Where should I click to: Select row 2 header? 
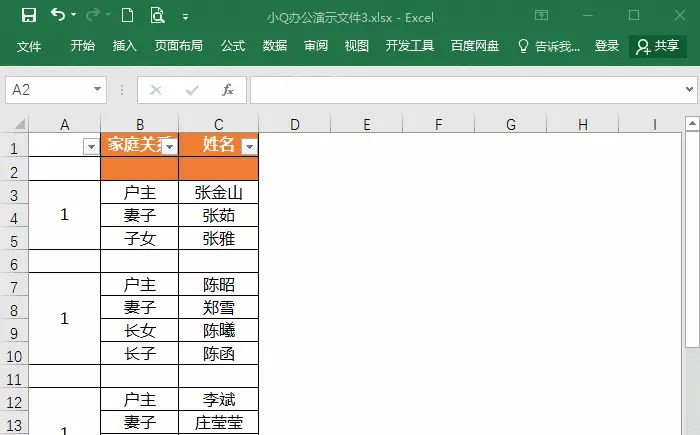pos(14,171)
